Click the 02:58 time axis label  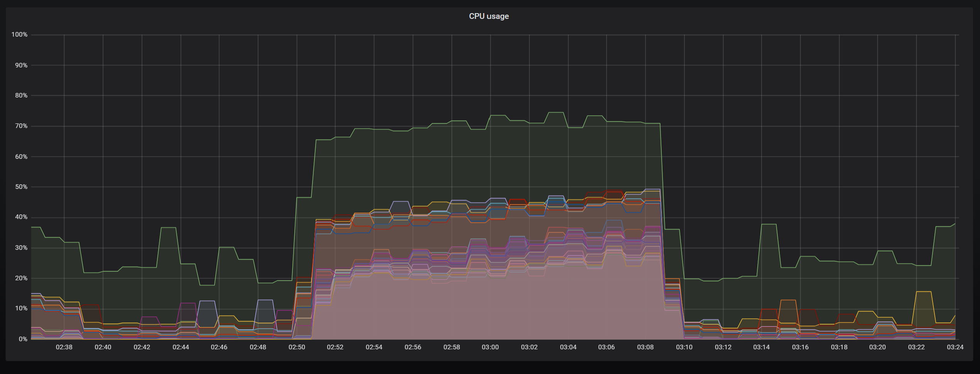pyautogui.click(x=452, y=347)
